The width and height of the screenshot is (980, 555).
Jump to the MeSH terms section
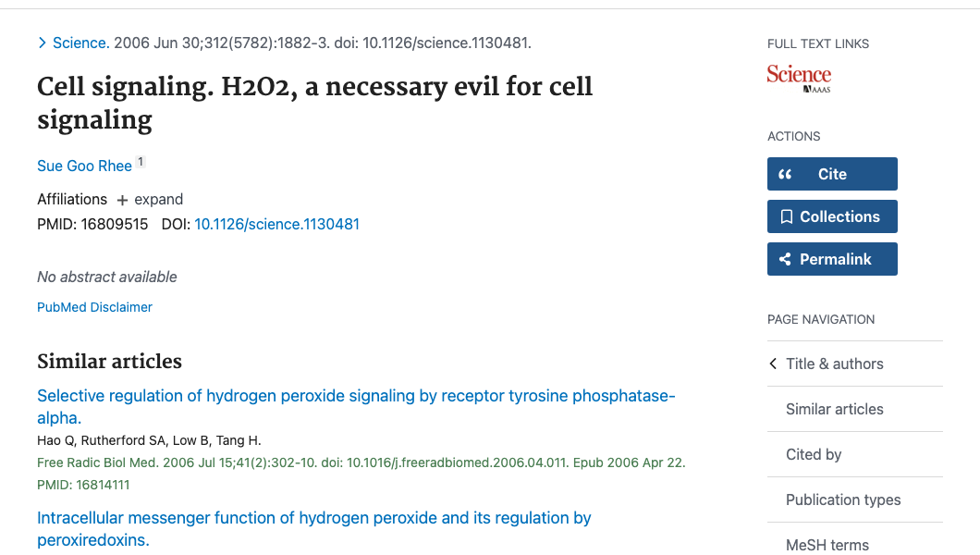[x=827, y=545]
